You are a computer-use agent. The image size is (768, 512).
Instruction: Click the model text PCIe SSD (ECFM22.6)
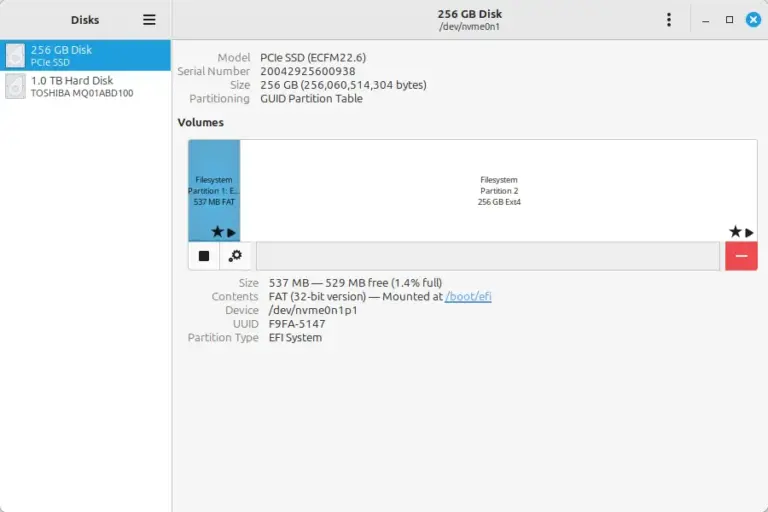(x=313, y=57)
